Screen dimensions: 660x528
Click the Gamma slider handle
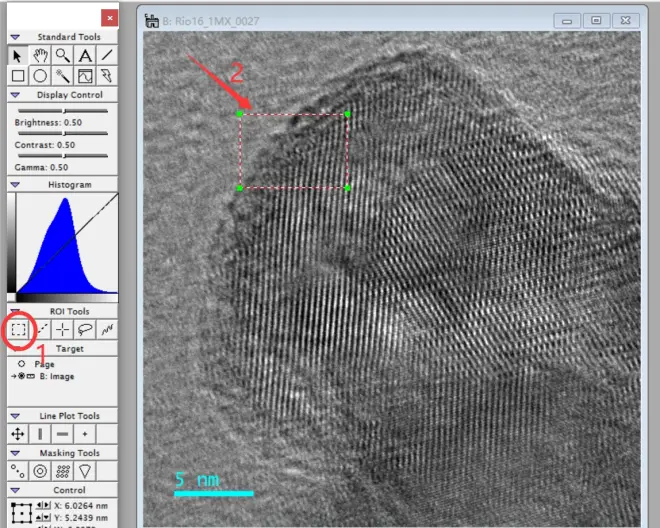pos(64,156)
